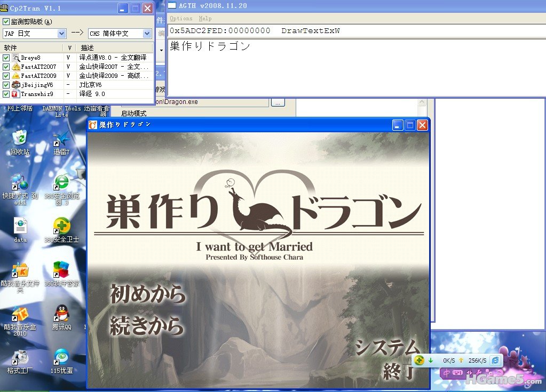Toggle the 监测剪贴板 clipboard monitor checkbox
The height and width of the screenshot is (392, 546).
point(6,22)
